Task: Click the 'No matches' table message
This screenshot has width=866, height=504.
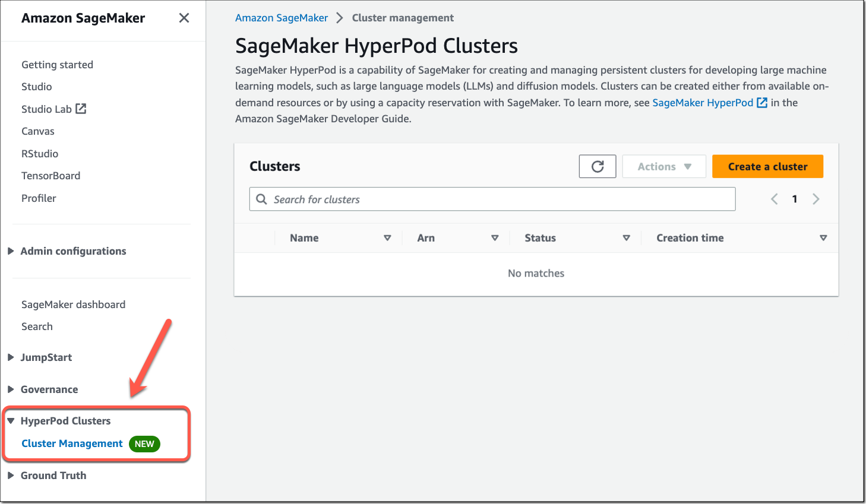Action: [536, 273]
